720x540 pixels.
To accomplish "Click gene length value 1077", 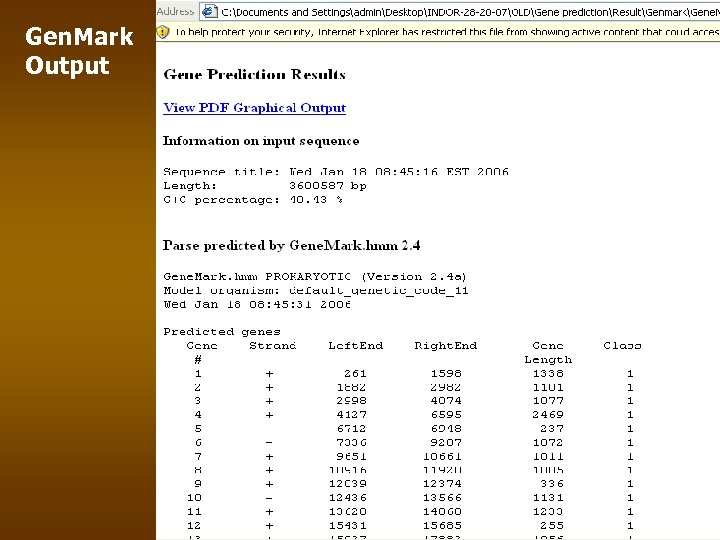I will pyautogui.click(x=548, y=401).
